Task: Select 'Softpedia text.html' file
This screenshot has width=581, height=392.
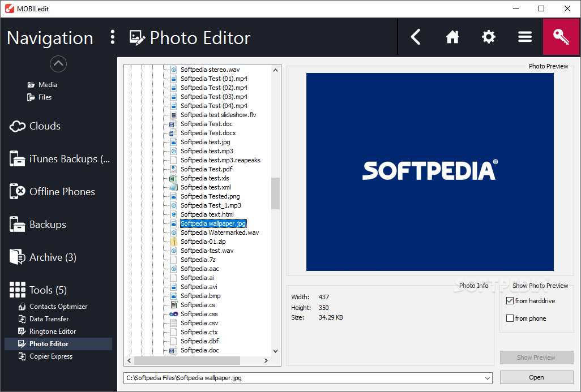Action: click(207, 215)
